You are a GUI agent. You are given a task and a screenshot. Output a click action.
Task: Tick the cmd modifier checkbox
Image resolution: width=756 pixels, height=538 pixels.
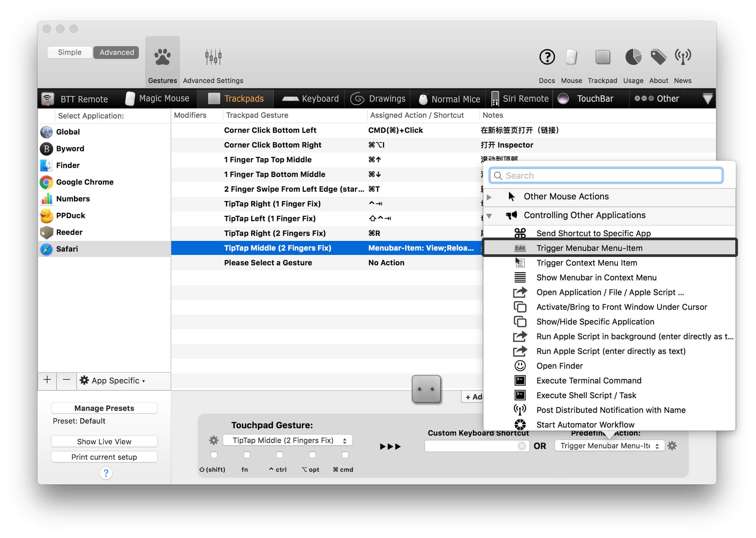[x=345, y=455]
